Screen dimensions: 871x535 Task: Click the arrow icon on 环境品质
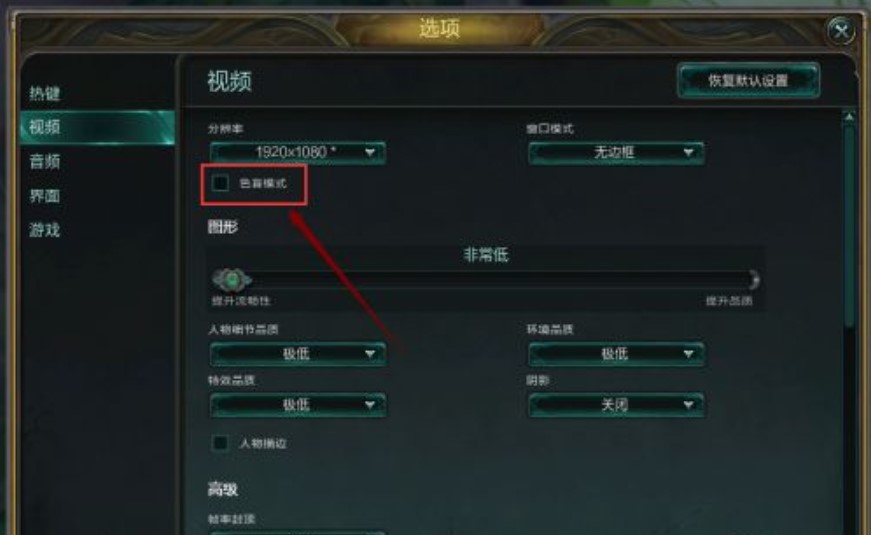click(x=689, y=354)
